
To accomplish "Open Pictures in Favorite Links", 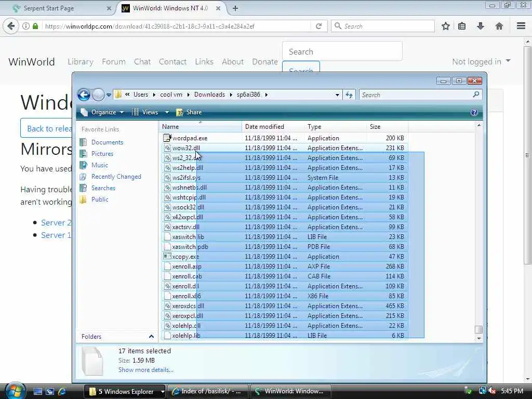I will [x=102, y=154].
